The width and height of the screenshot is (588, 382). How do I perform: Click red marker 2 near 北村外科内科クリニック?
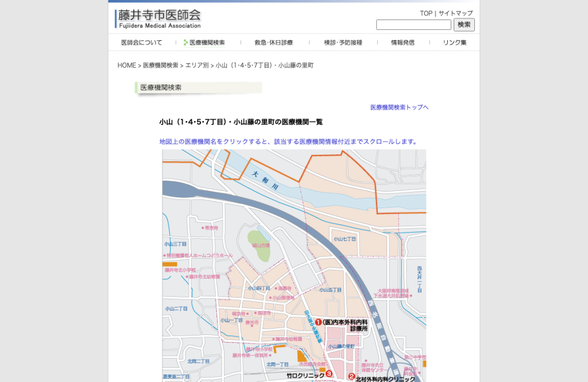351,376
